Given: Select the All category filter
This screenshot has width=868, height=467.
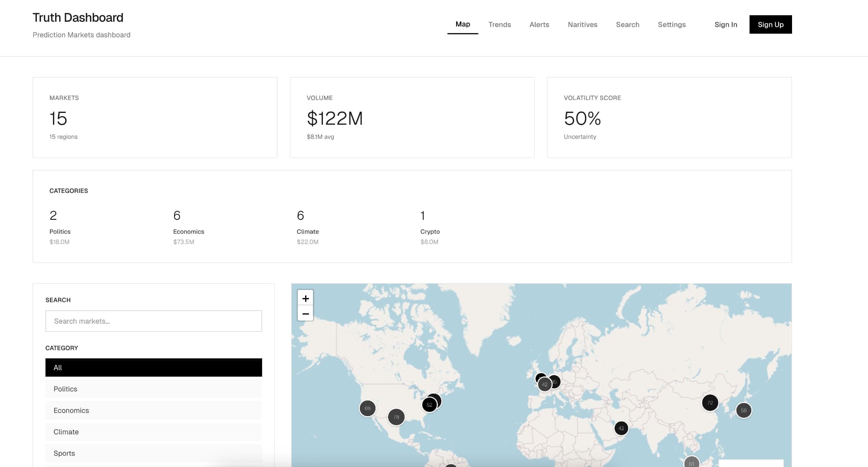Looking at the screenshot, I should click(154, 368).
